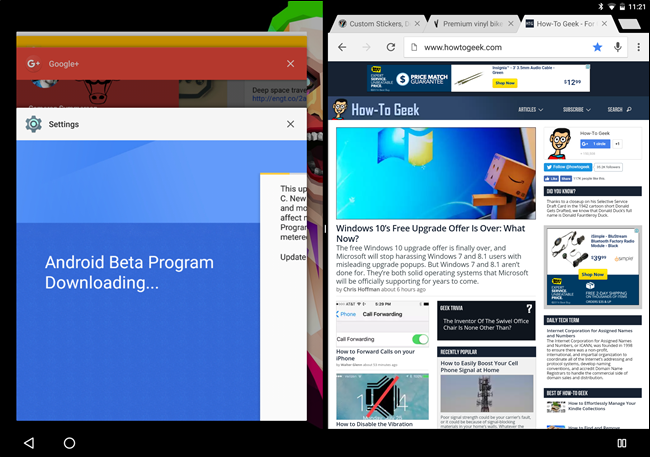Click the Android Beta Program Downloading text
This screenshot has width=650, height=457.
[129, 272]
